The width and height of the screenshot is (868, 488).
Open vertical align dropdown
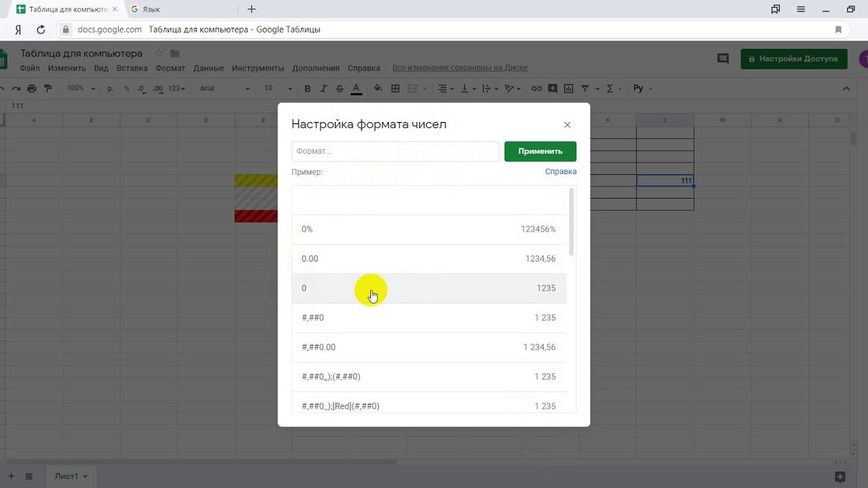pyautogui.click(x=467, y=88)
